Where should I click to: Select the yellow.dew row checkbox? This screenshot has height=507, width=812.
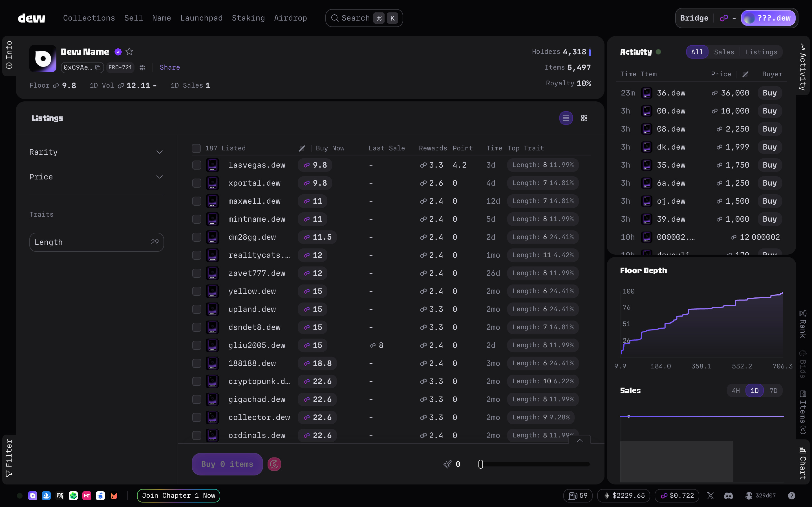point(197,291)
